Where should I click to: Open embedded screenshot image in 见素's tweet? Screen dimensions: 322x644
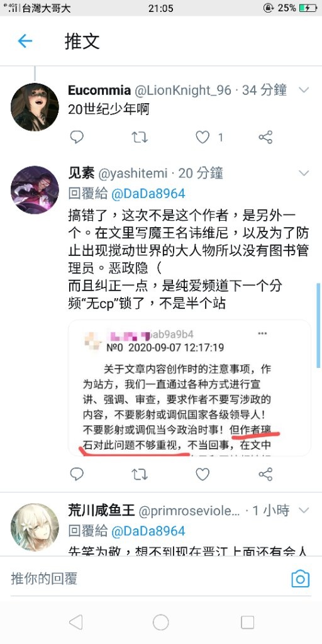[x=189, y=388]
